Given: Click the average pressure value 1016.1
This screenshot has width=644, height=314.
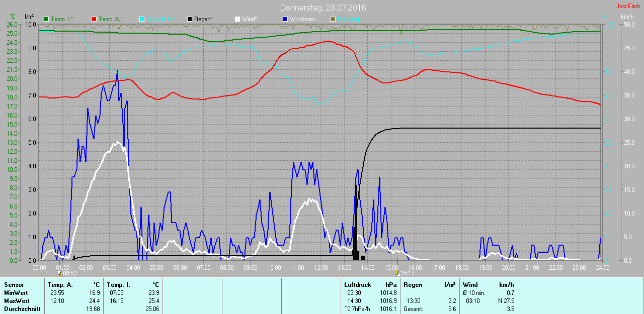Looking at the screenshot, I should (x=387, y=309).
